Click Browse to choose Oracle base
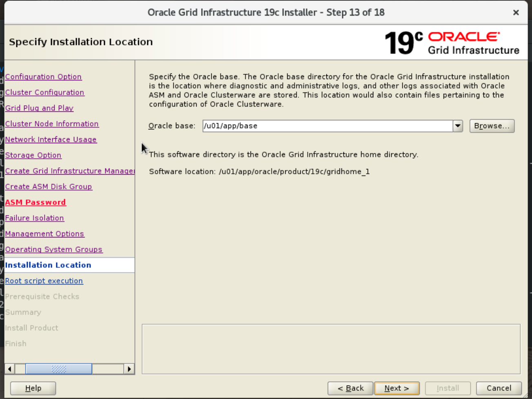This screenshot has width=532, height=399. click(492, 126)
